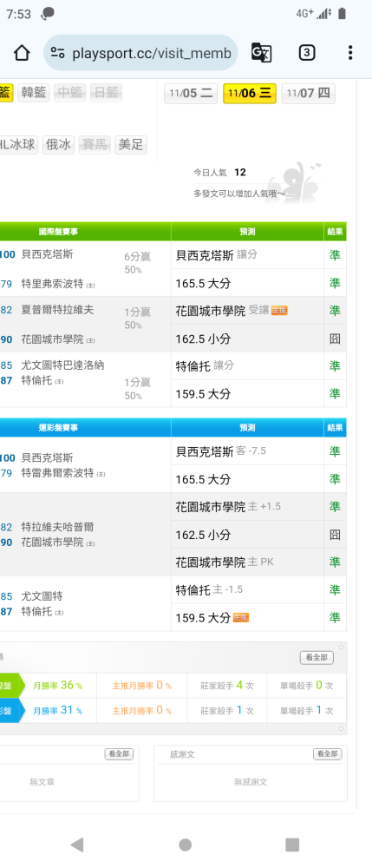Click the 運彩盤賽事 table header
Viewport: 372px width, 868px height.
pyautogui.click(x=58, y=427)
